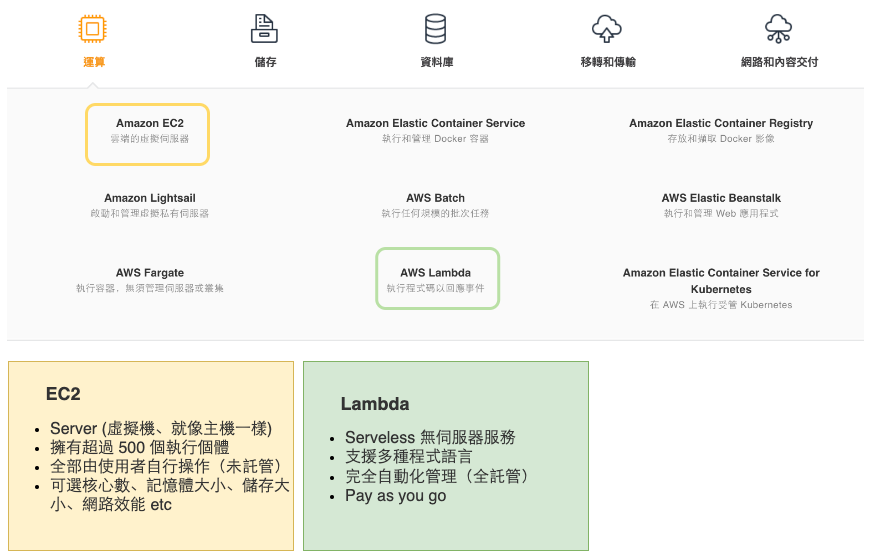The width and height of the screenshot is (876, 551).
Task: Open the Amazon Lightsail link
Action: 150,198
